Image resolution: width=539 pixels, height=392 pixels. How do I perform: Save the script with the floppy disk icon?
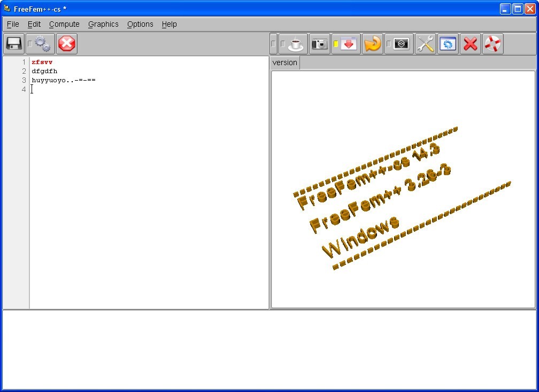[14, 44]
